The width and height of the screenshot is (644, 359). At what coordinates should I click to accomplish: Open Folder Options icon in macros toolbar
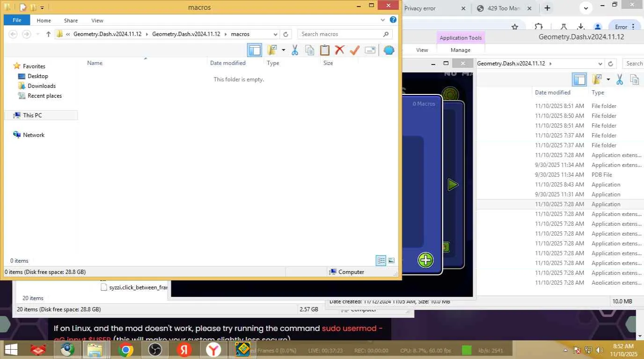[272, 50]
